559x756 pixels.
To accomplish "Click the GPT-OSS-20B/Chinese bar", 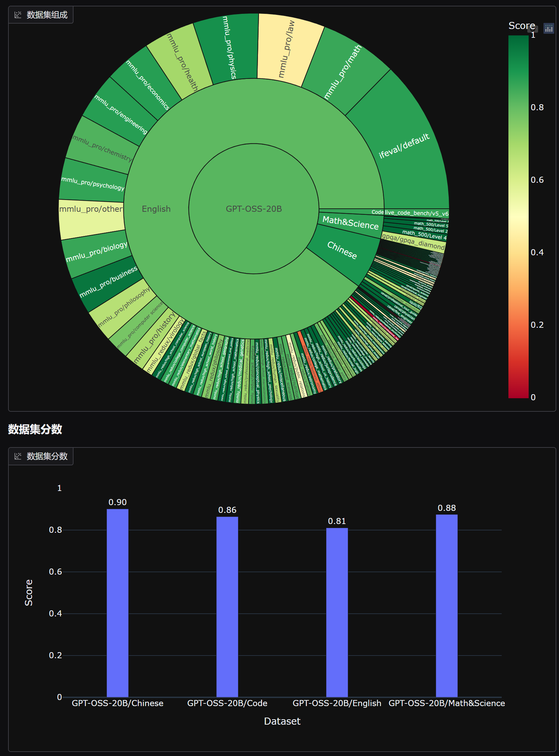I will tap(117, 603).
